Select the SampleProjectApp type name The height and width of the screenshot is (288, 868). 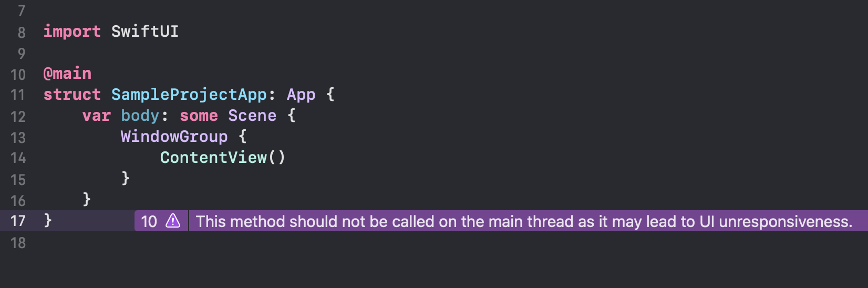point(189,95)
